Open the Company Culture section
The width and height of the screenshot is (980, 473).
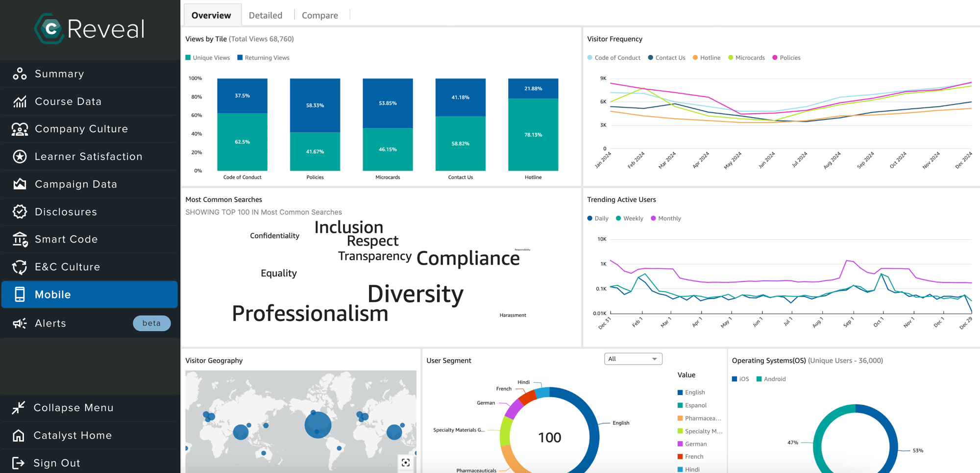coord(90,129)
